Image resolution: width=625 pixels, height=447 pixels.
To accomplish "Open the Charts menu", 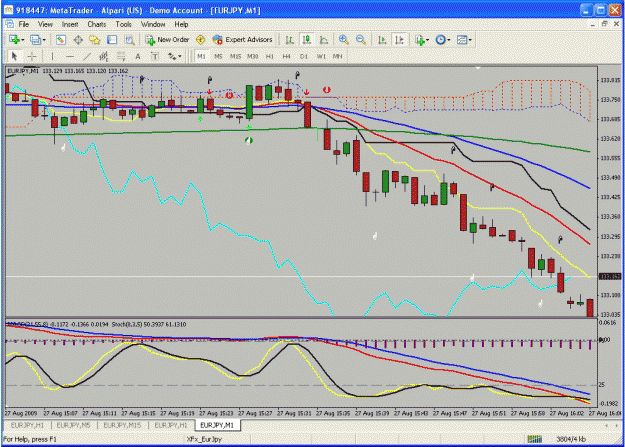I will 96,24.
